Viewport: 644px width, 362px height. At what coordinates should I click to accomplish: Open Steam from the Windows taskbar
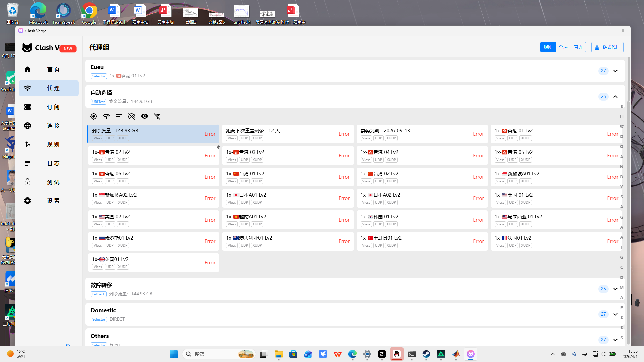426,354
